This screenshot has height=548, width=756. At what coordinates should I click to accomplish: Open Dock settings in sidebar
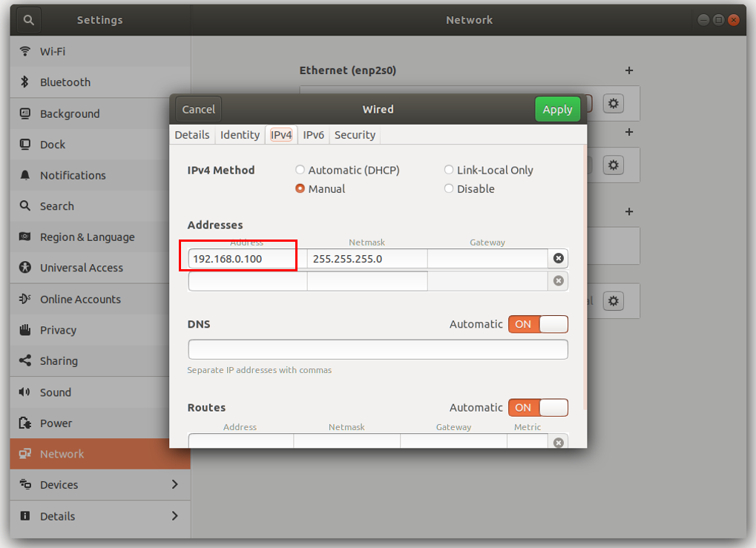point(100,145)
